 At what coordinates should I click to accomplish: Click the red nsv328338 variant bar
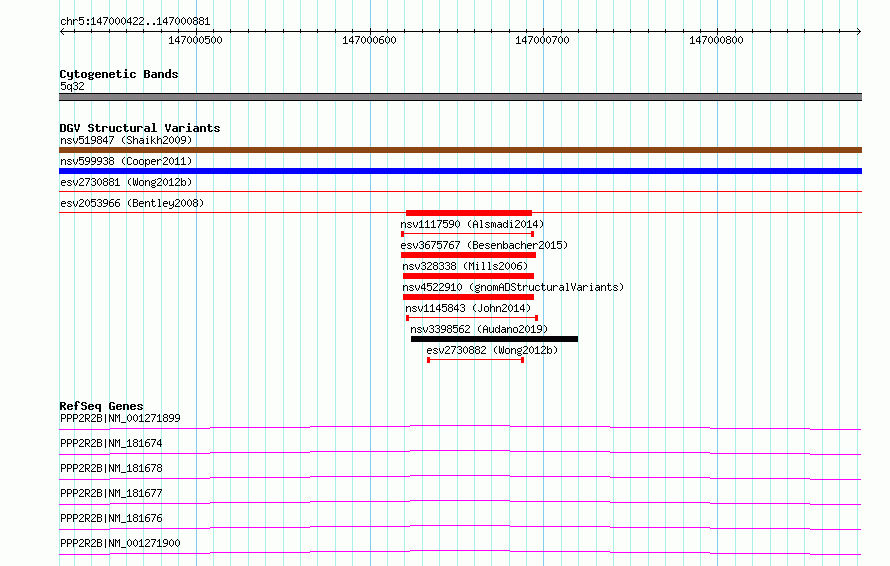click(x=468, y=276)
